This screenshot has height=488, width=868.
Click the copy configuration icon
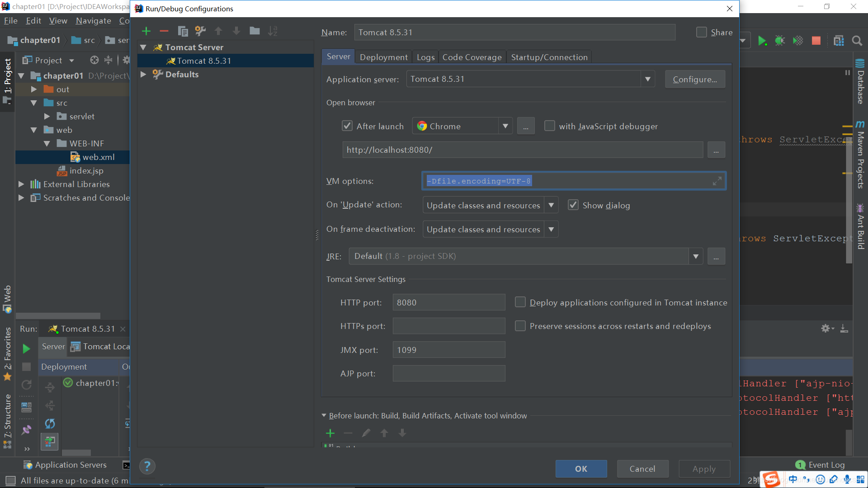pos(184,31)
